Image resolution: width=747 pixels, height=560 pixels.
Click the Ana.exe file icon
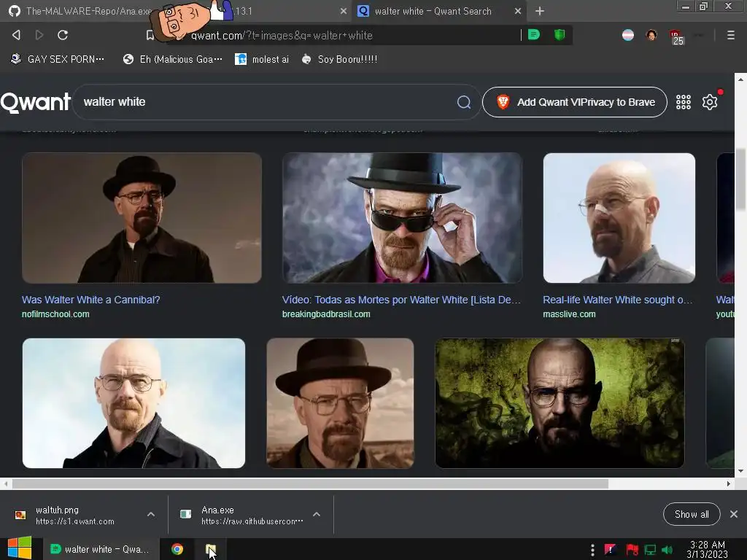pyautogui.click(x=186, y=514)
